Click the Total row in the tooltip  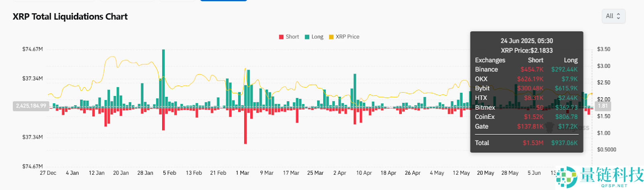[526, 143]
